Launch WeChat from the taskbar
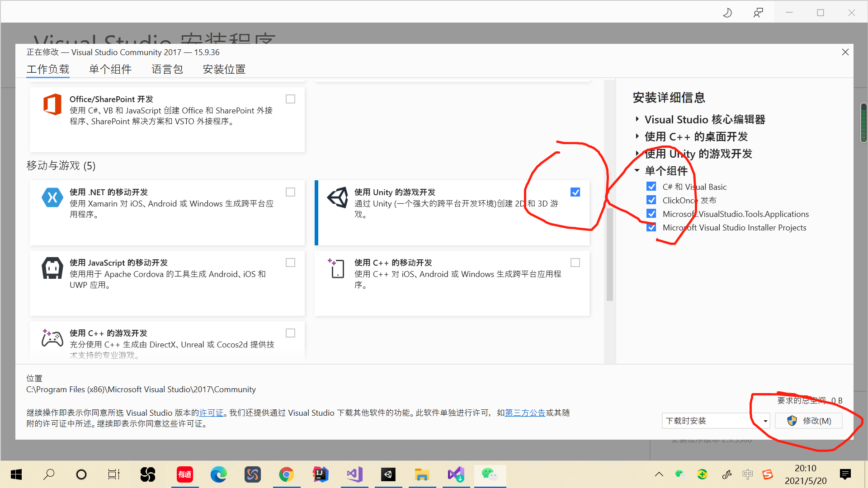The width and height of the screenshot is (868, 488). point(490,474)
